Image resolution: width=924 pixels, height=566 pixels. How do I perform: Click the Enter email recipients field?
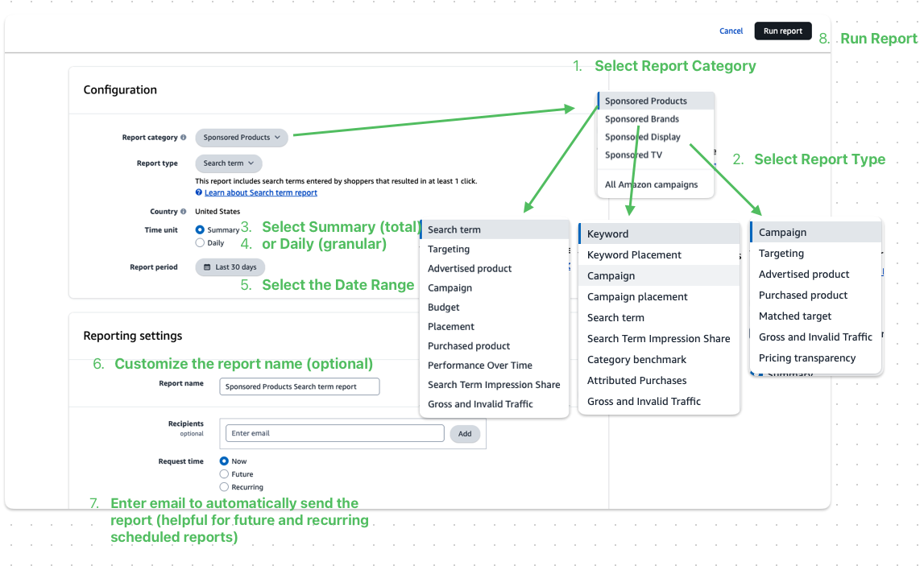[334, 433]
